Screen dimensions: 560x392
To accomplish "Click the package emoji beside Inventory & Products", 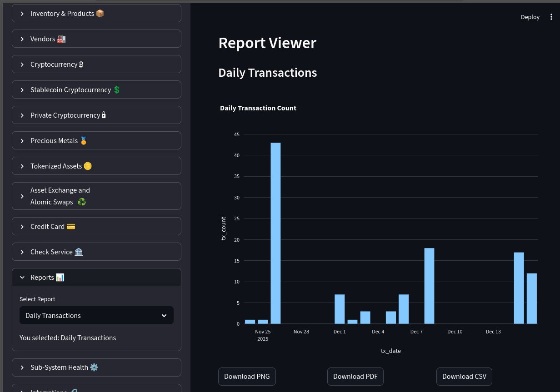I will [x=100, y=14].
